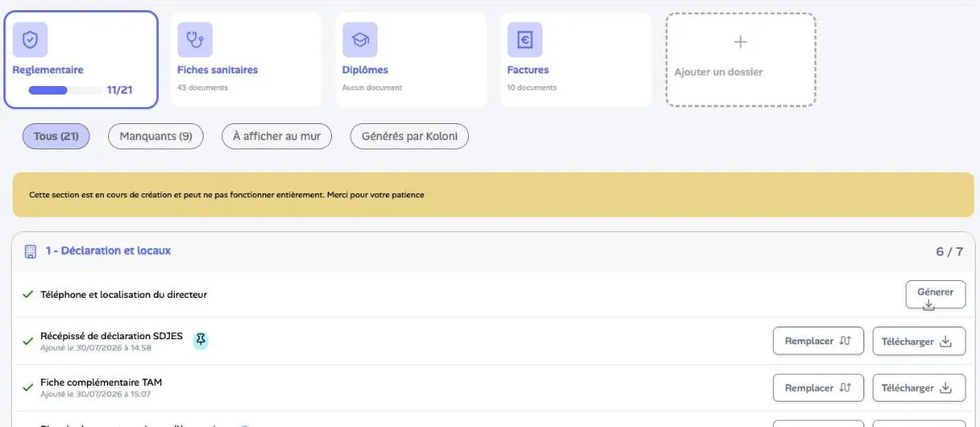Click the 43 documents label
The image size is (980, 427).
(203, 88)
